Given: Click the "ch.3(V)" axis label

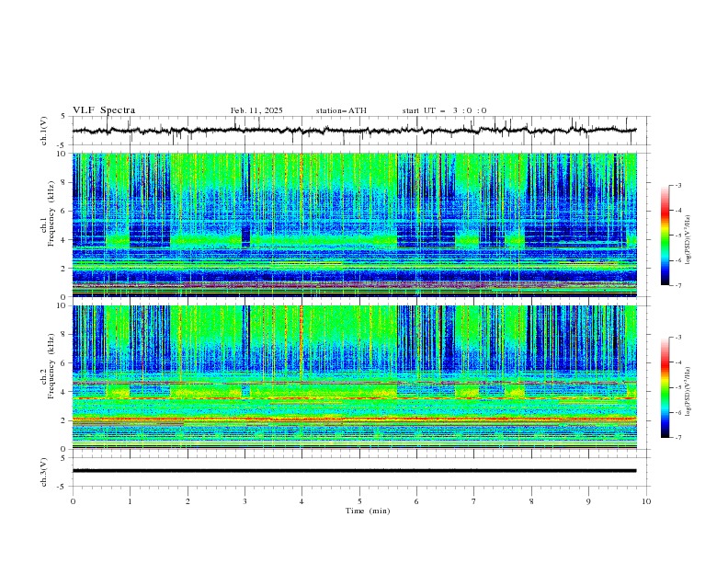Looking at the screenshot, I should tap(44, 472).
